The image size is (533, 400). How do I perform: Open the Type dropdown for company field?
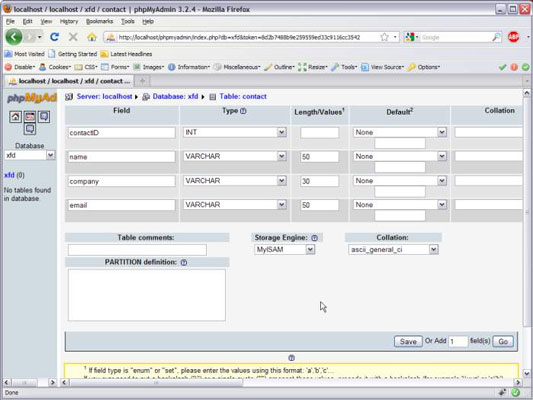tap(235, 180)
